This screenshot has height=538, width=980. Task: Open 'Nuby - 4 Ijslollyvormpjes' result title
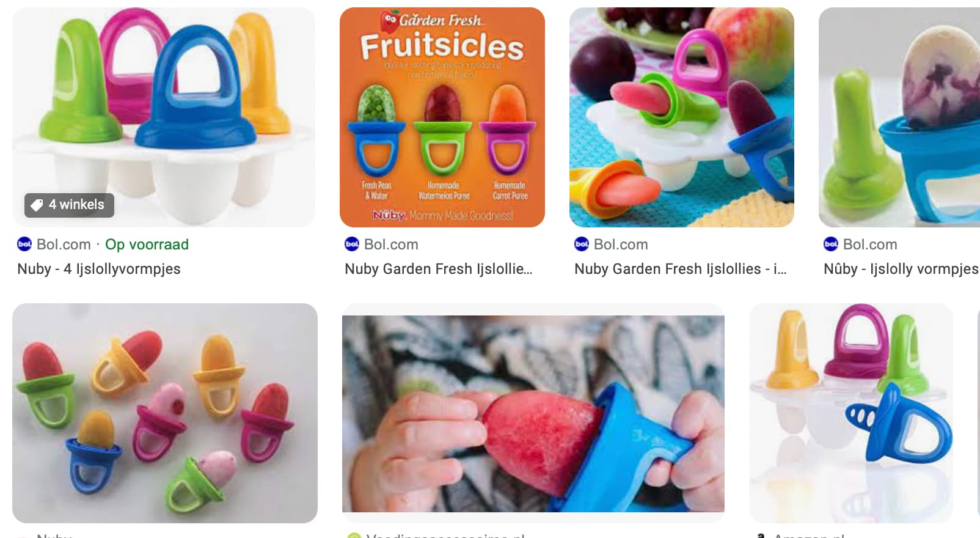click(99, 269)
